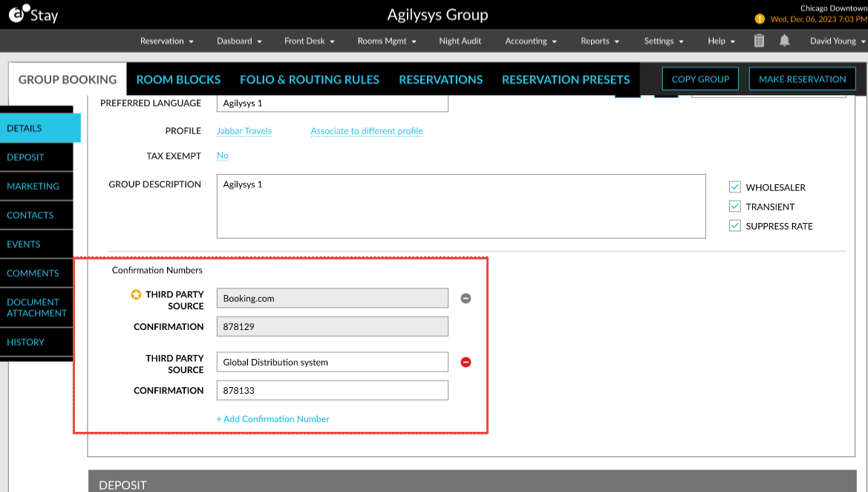This screenshot has height=492, width=868.
Task: Open the clipboard tasks icon
Action: (x=759, y=40)
